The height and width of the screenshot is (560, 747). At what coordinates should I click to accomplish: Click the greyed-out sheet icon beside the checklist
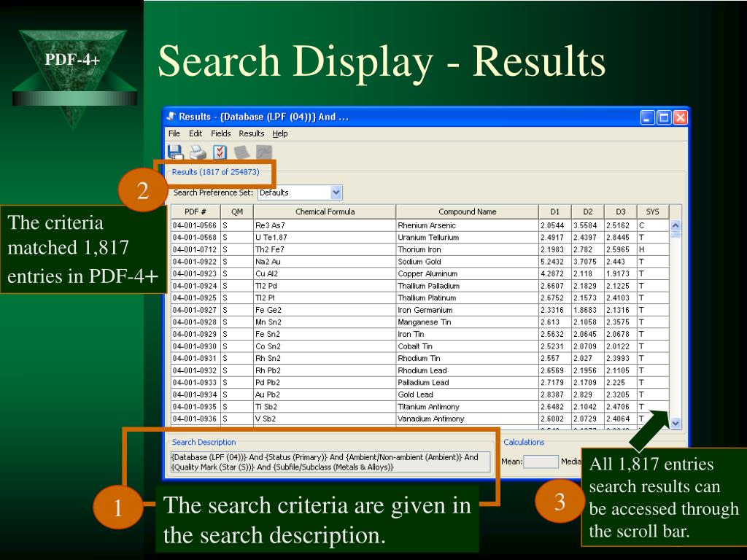click(241, 152)
